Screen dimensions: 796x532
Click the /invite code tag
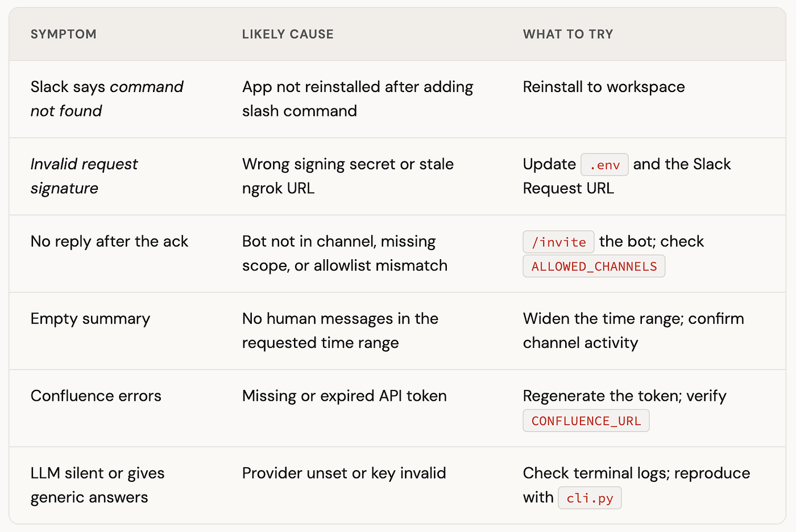(x=558, y=242)
